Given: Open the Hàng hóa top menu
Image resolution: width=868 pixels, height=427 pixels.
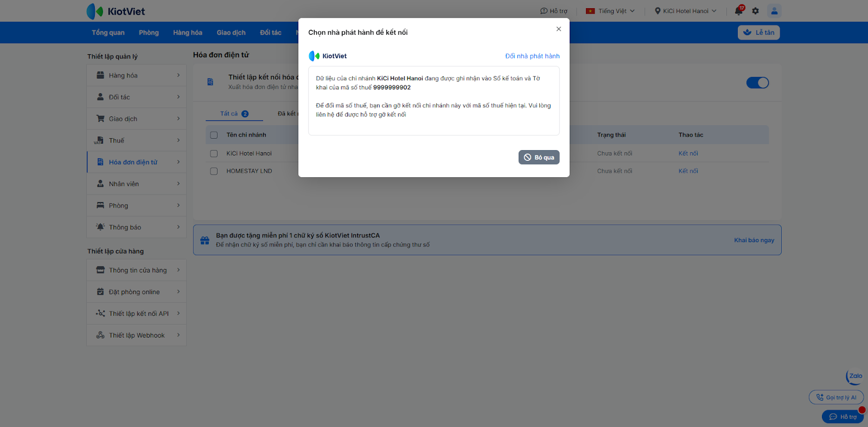Looking at the screenshot, I should [188, 33].
